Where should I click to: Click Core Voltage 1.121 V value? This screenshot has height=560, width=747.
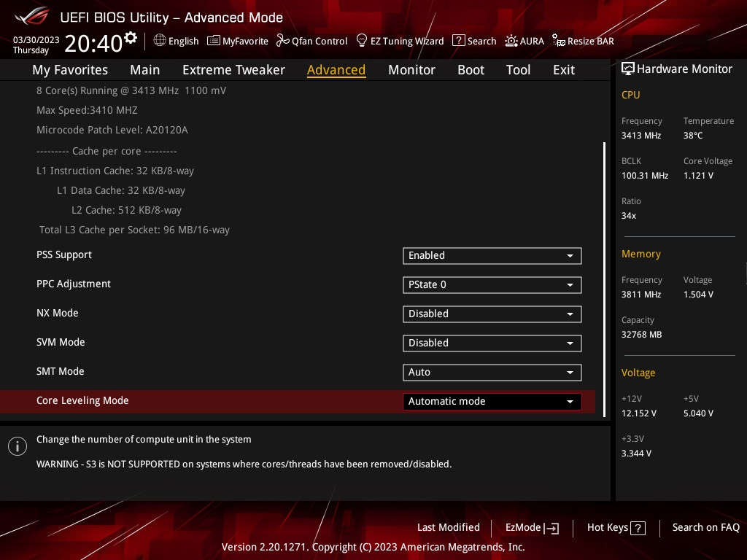pyautogui.click(x=698, y=176)
